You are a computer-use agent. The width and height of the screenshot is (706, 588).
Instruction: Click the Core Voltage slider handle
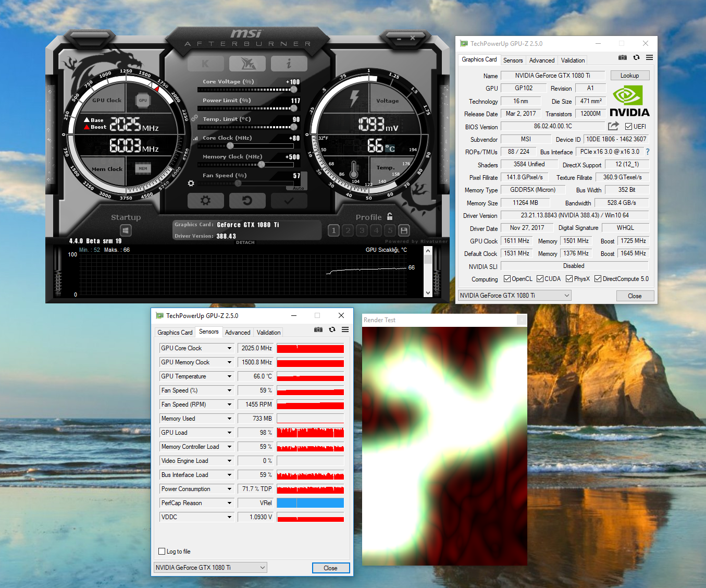point(294,90)
